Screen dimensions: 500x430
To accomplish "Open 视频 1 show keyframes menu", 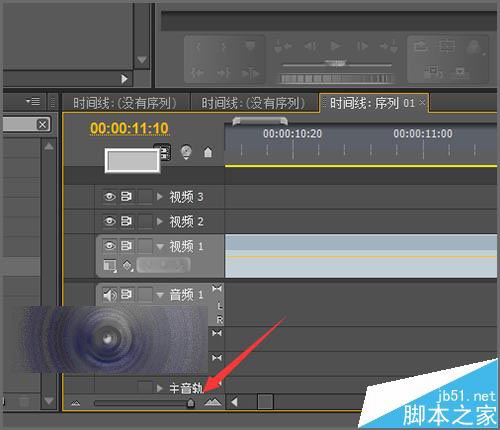I will pos(128,266).
